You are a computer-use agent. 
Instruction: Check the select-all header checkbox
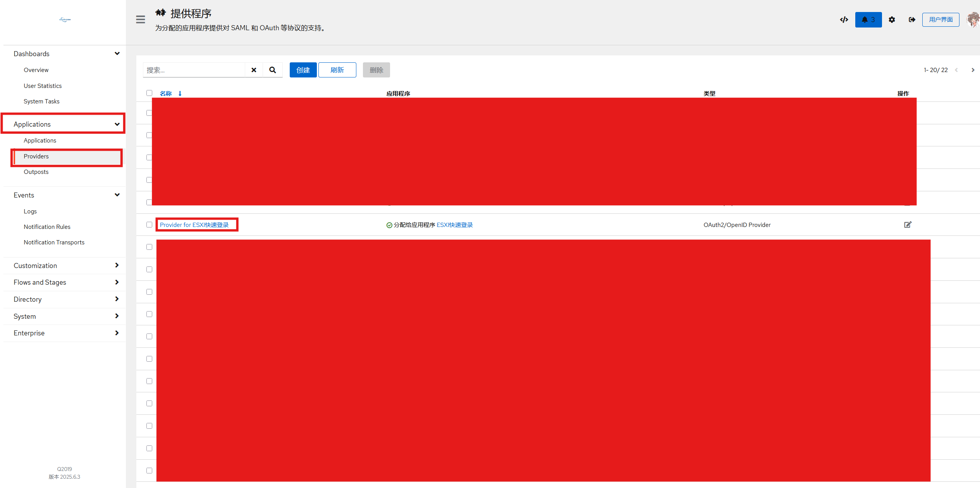(149, 93)
